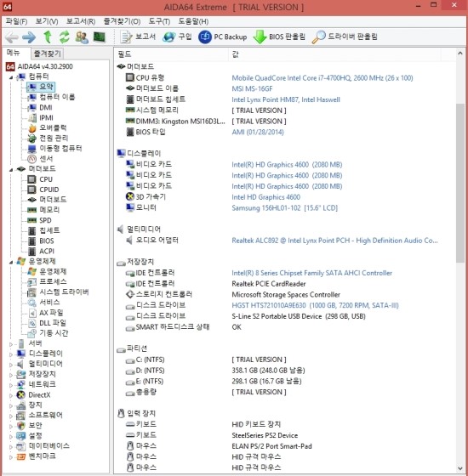This screenshot has width=468, height=476.
Task: Click the users management toolbar icon
Action: (82, 37)
